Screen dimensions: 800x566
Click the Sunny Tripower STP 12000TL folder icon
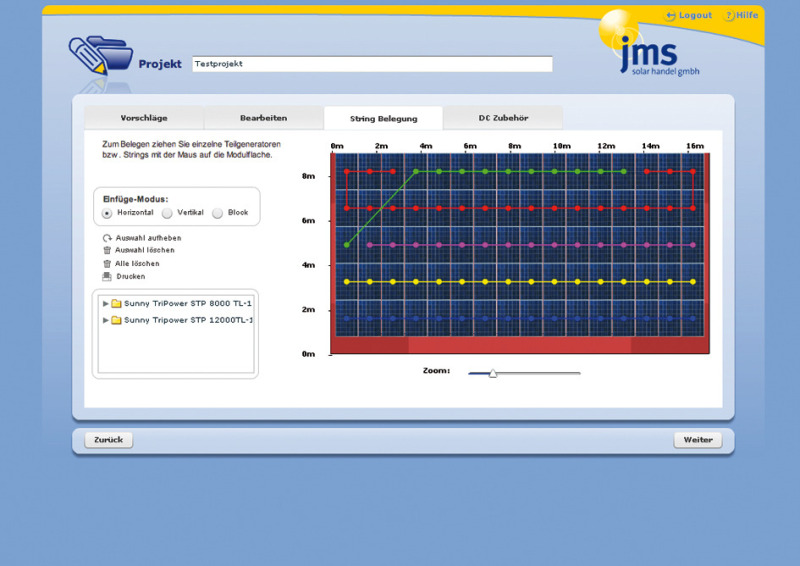pyautogui.click(x=116, y=320)
